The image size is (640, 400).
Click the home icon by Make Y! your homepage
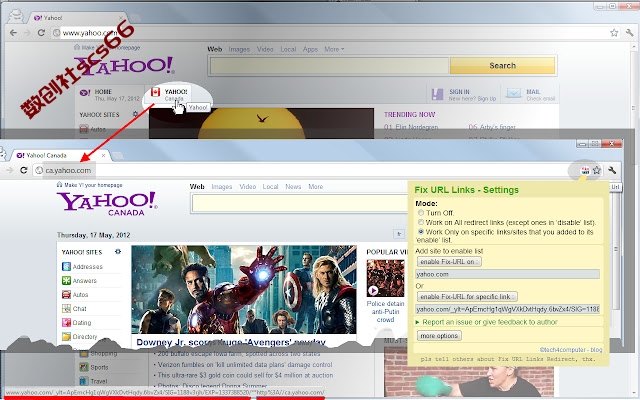pos(60,185)
